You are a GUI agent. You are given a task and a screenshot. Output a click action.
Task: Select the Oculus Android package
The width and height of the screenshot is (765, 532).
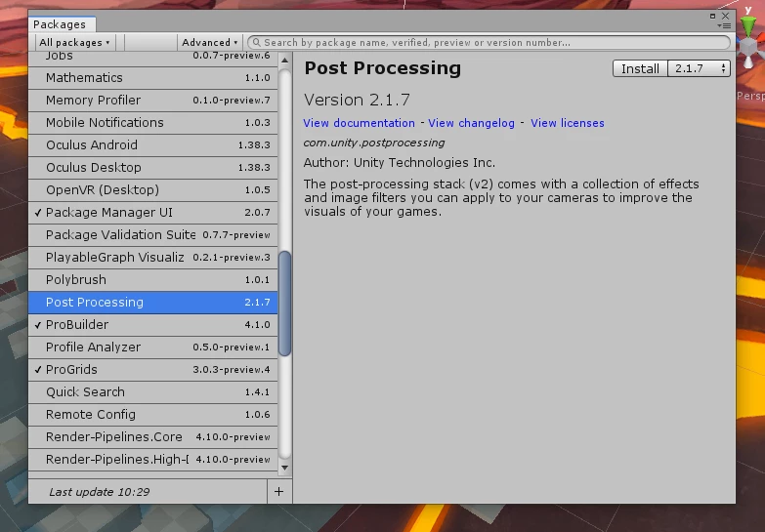coord(153,144)
